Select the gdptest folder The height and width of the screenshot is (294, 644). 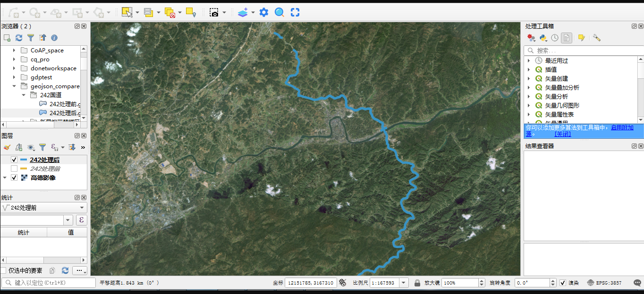tap(41, 77)
